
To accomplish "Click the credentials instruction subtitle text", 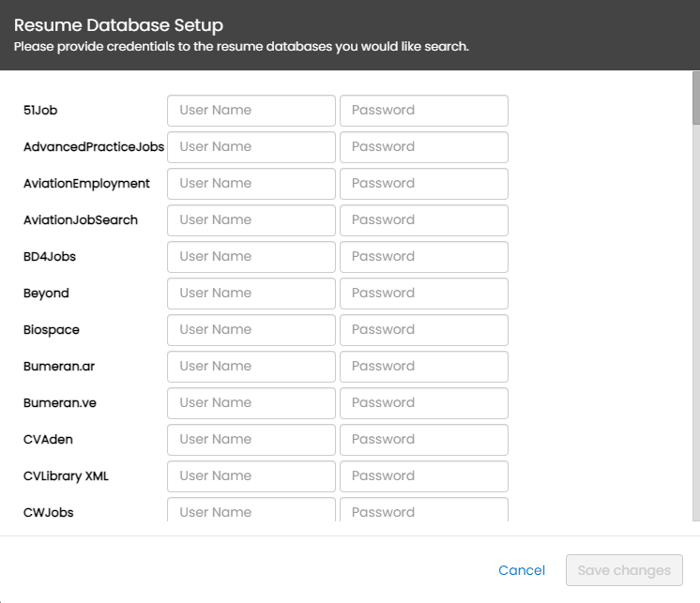I will tap(241, 47).
